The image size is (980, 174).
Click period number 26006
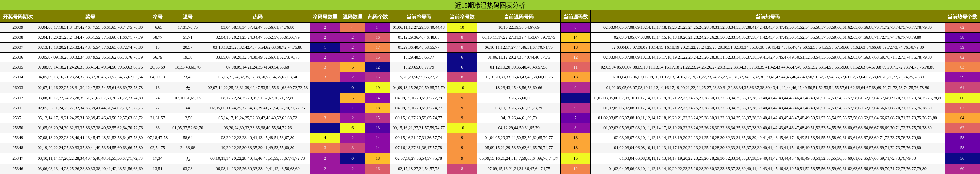(17, 57)
